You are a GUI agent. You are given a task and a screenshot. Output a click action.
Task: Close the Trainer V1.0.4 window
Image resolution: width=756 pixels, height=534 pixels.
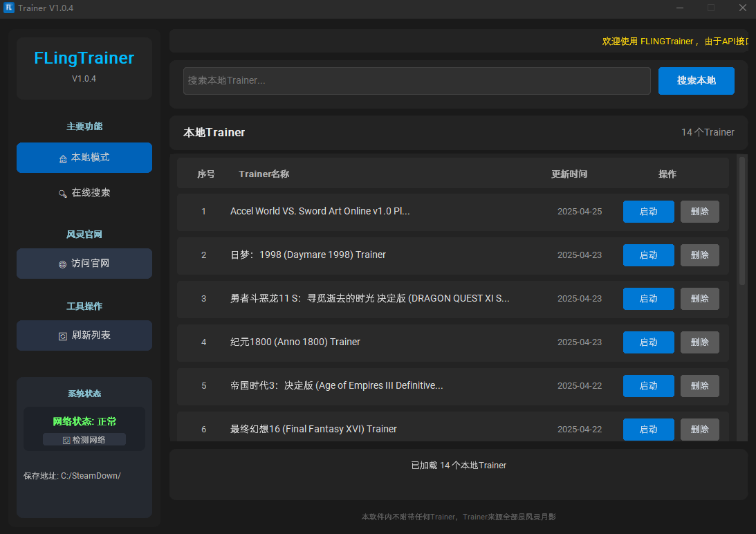click(742, 8)
